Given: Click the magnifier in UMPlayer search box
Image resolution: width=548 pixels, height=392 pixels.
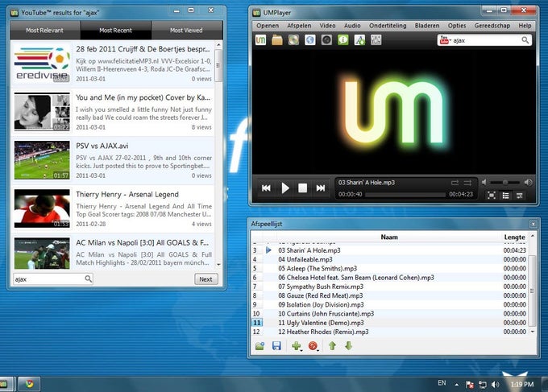Looking at the screenshot, I should (x=525, y=40).
